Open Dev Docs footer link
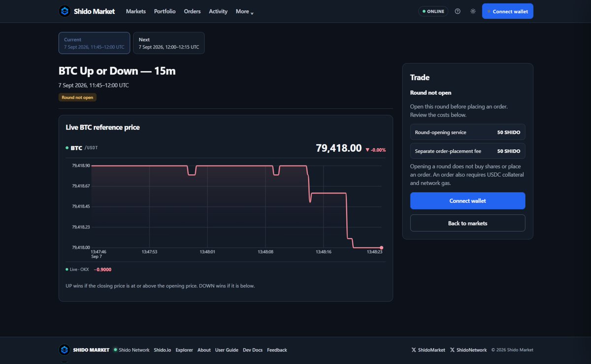Screen dimensions: 591x364 [253, 350]
